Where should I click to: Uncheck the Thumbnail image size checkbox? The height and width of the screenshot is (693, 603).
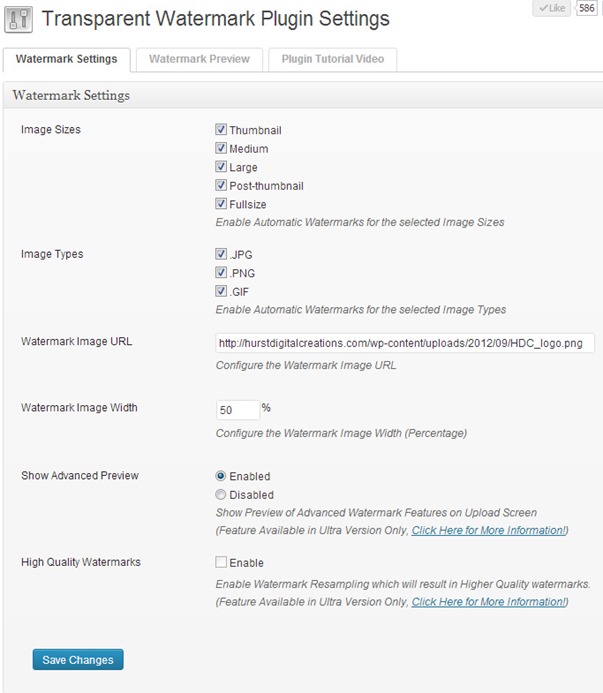pos(221,129)
